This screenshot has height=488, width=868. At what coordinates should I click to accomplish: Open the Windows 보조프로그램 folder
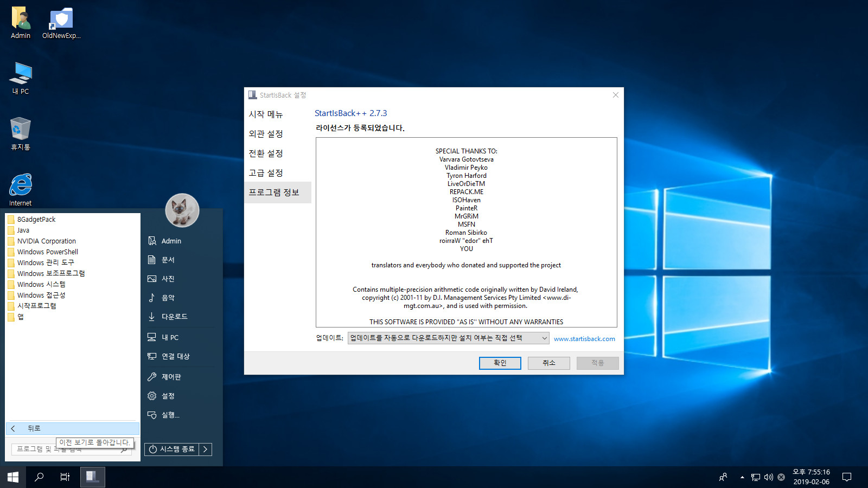point(73,274)
